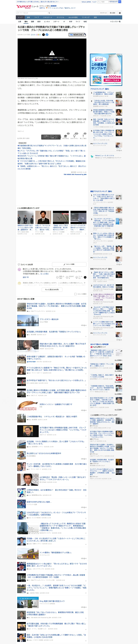
Task: Toggle the コメント非表示 checkbox
Action: (75, 294)
